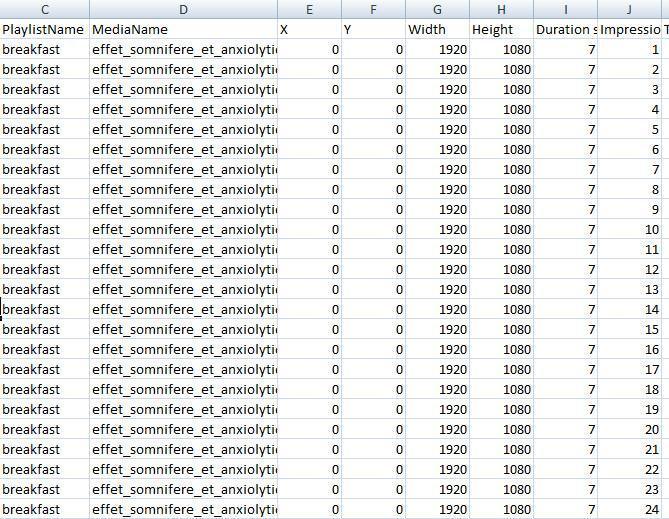
Task: Select Duration 7 in row with impression 17
Action: (565, 369)
